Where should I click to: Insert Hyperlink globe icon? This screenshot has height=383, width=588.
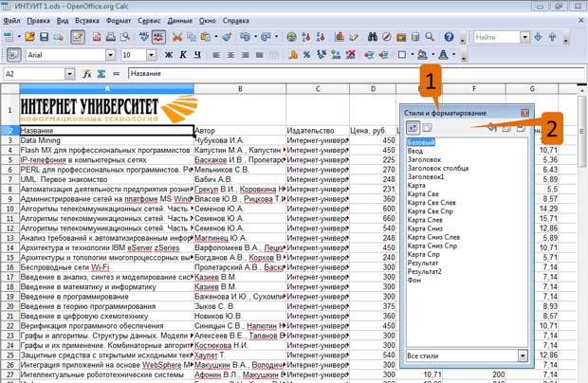291,37
